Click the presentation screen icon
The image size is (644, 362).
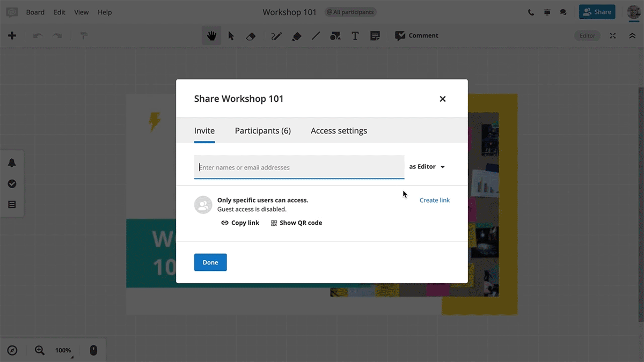547,12
